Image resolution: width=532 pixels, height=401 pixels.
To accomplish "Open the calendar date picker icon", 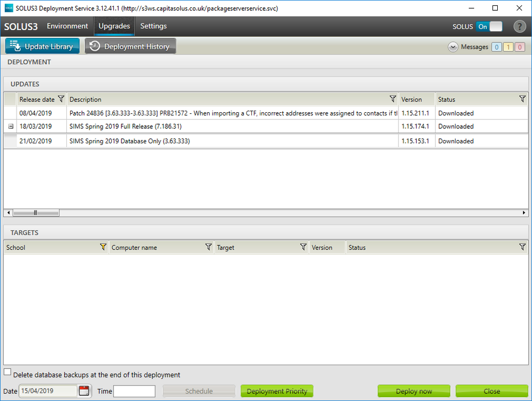I will tap(84, 391).
